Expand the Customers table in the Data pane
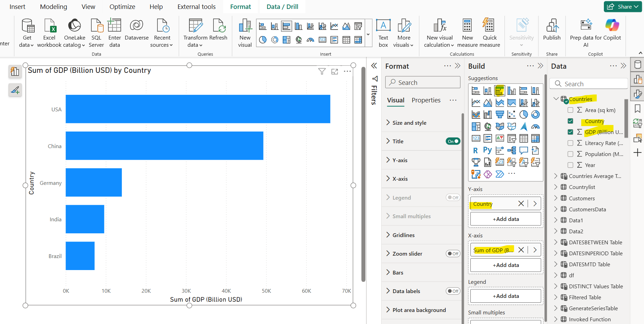 tap(556, 198)
